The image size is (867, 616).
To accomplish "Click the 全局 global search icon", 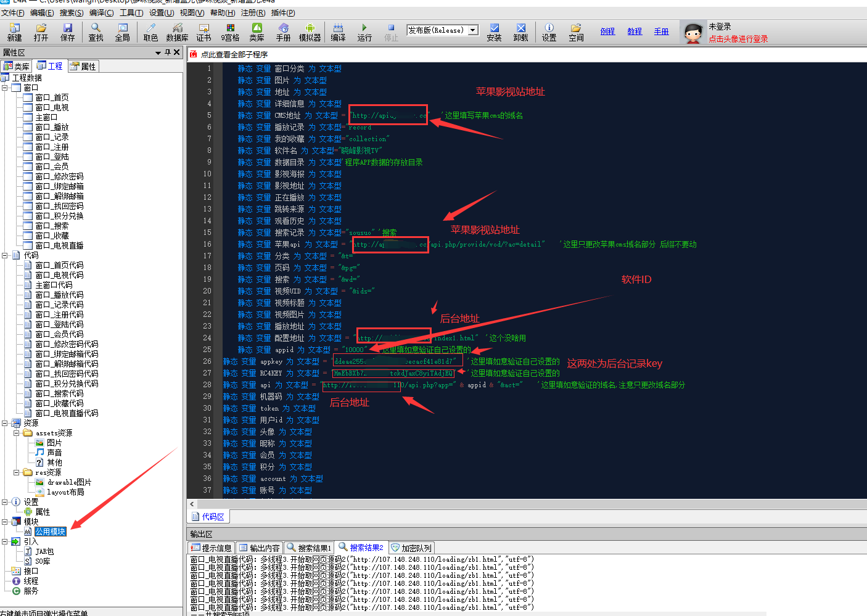I will click(123, 32).
